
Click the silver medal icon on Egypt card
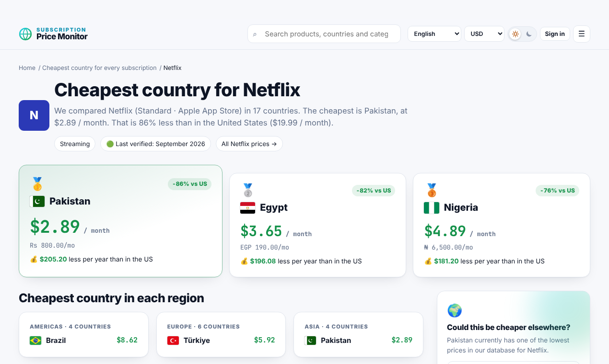pos(247,190)
